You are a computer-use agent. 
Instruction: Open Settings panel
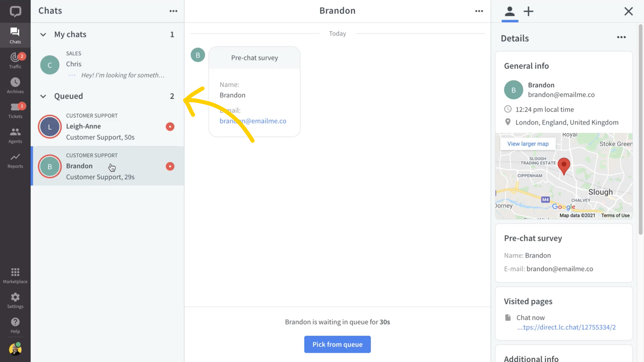click(15, 301)
